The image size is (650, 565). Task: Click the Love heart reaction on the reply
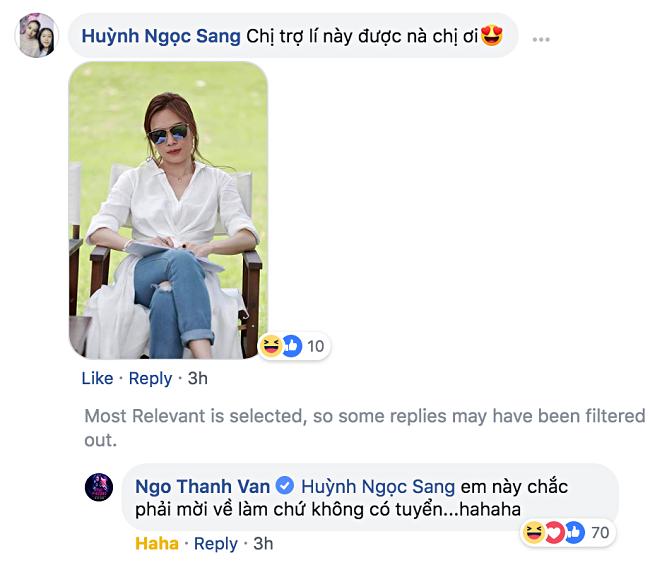coord(554,533)
